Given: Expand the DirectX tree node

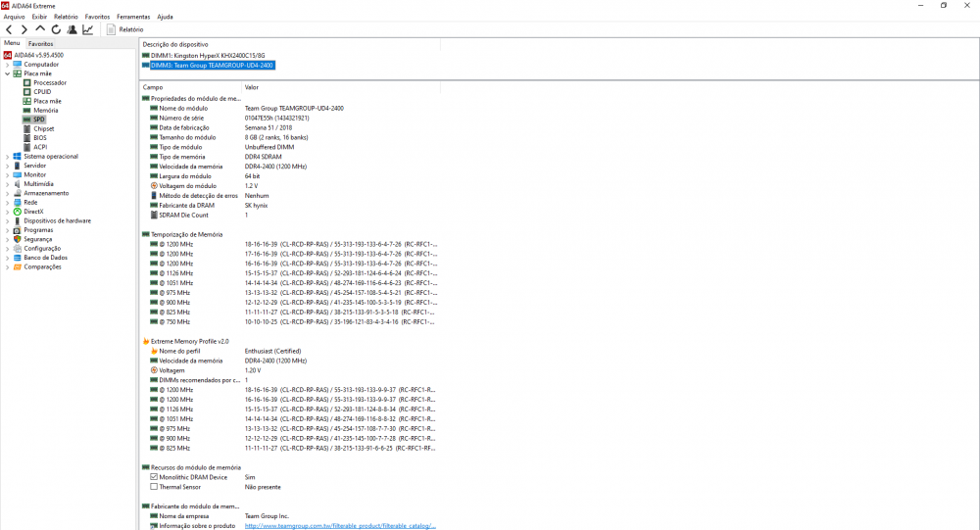Looking at the screenshot, I should pyautogui.click(x=7, y=212).
